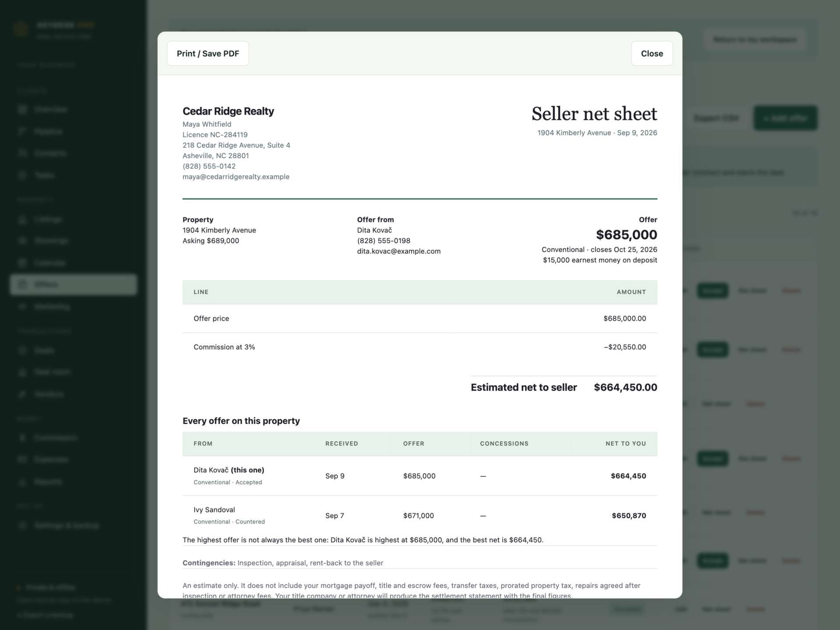Click the NET TO YOU column header
The height and width of the screenshot is (630, 840).
pyautogui.click(x=626, y=444)
